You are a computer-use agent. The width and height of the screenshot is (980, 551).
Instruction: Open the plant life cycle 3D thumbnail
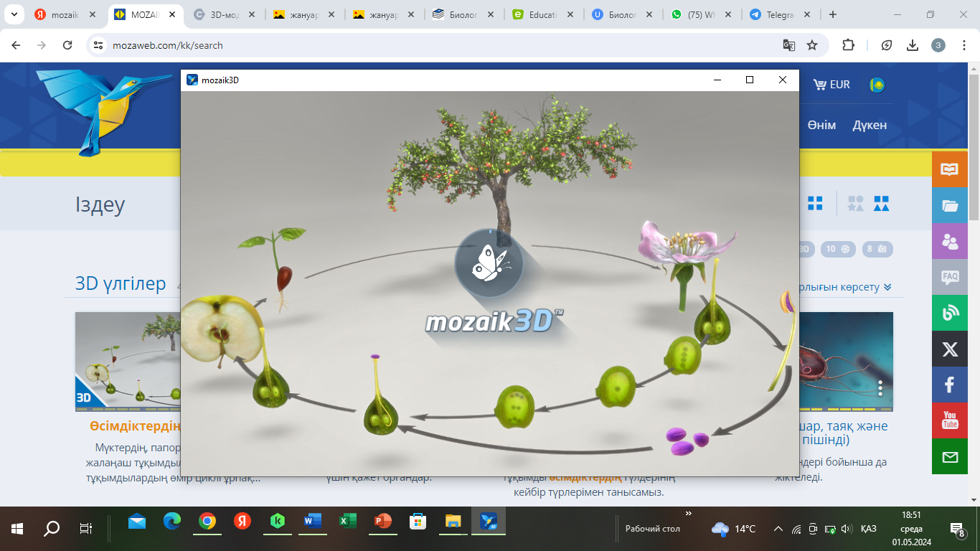pos(128,362)
